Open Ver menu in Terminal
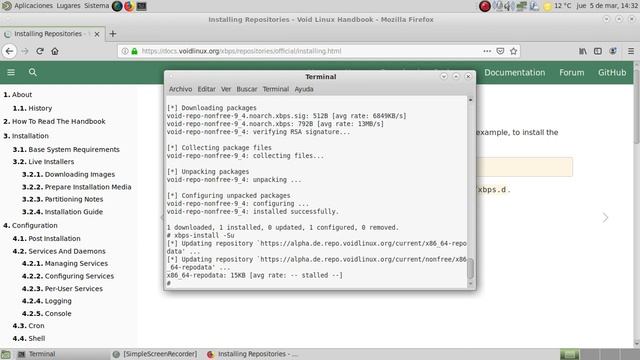The height and width of the screenshot is (360, 640). pyautogui.click(x=226, y=89)
